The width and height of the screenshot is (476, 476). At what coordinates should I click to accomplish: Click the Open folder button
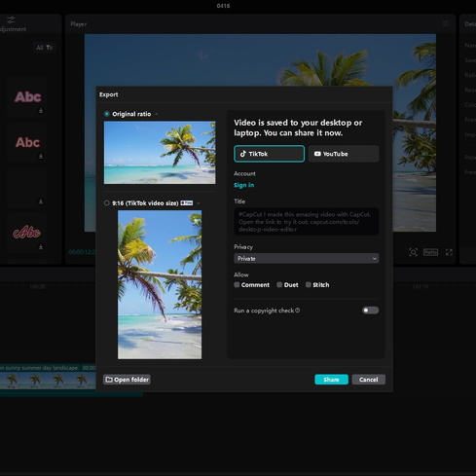click(127, 380)
